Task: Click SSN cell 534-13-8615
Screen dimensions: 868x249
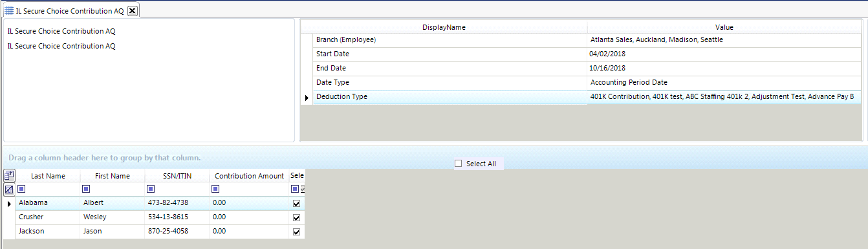Action: [177, 217]
